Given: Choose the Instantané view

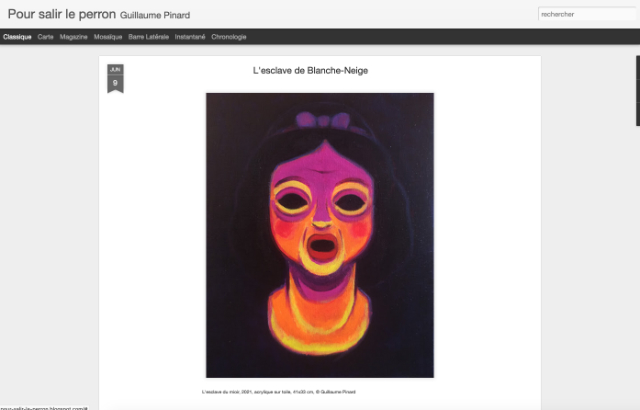Looking at the screenshot, I should coord(190,37).
